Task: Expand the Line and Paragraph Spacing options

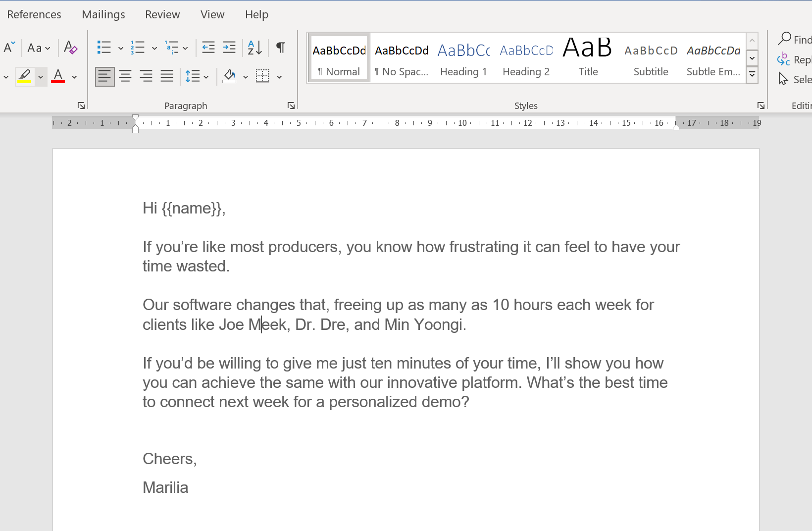Action: [x=206, y=76]
